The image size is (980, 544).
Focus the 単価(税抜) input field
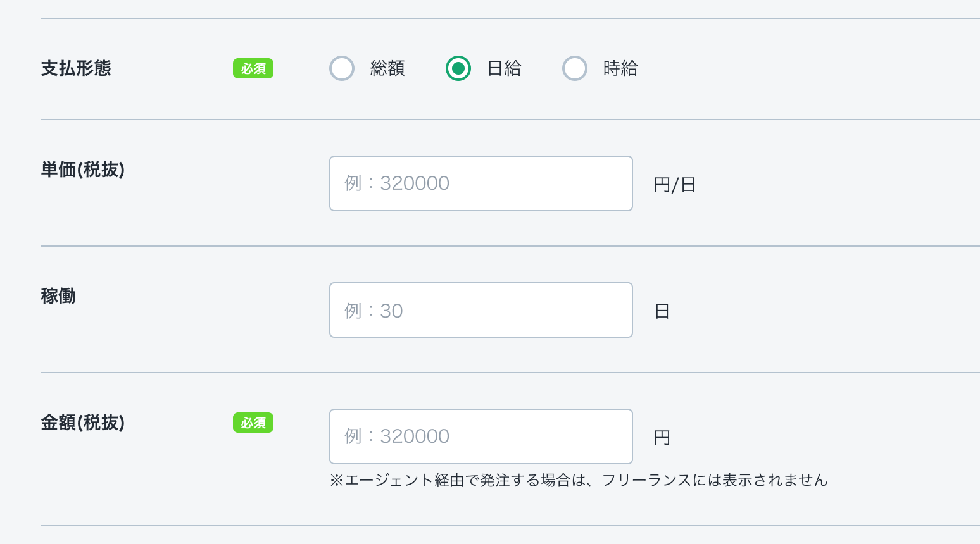[481, 183]
